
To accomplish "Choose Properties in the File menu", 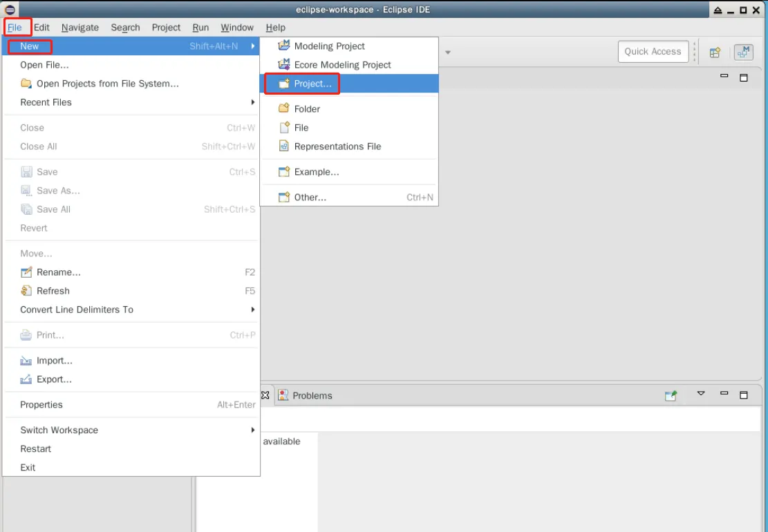I will (x=131, y=405).
